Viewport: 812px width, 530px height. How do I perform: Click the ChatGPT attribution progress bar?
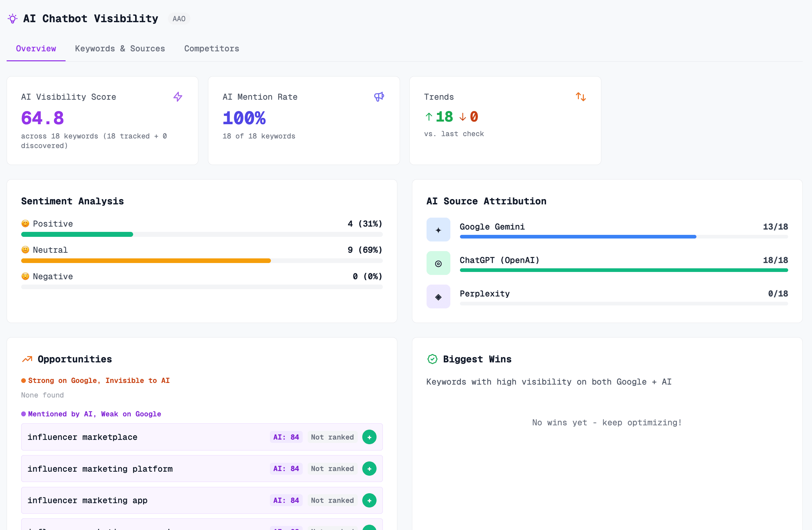624,270
